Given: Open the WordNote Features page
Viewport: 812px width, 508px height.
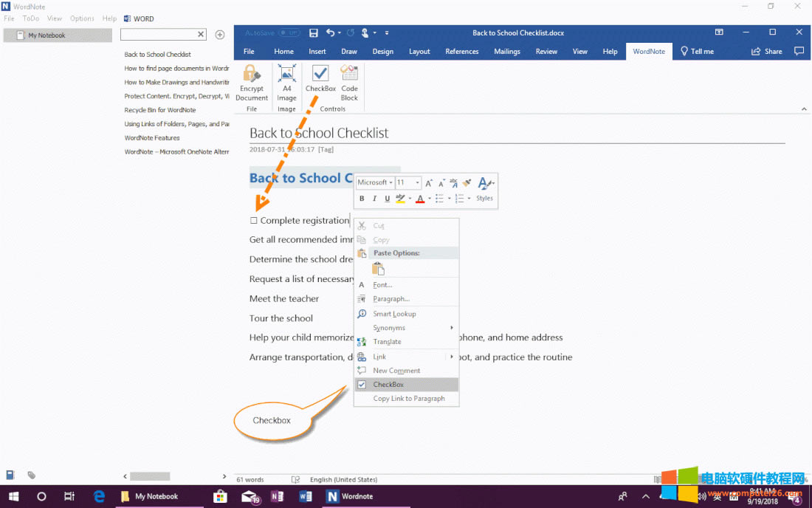Looking at the screenshot, I should coord(152,138).
